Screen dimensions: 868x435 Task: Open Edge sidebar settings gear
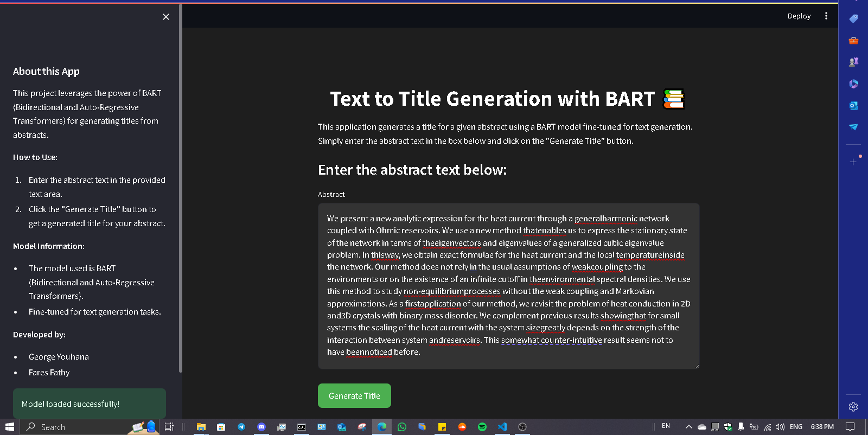[x=853, y=407]
